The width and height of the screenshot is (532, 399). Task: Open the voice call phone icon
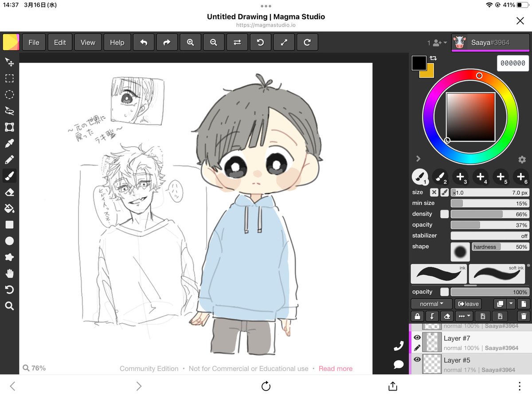coord(399,346)
